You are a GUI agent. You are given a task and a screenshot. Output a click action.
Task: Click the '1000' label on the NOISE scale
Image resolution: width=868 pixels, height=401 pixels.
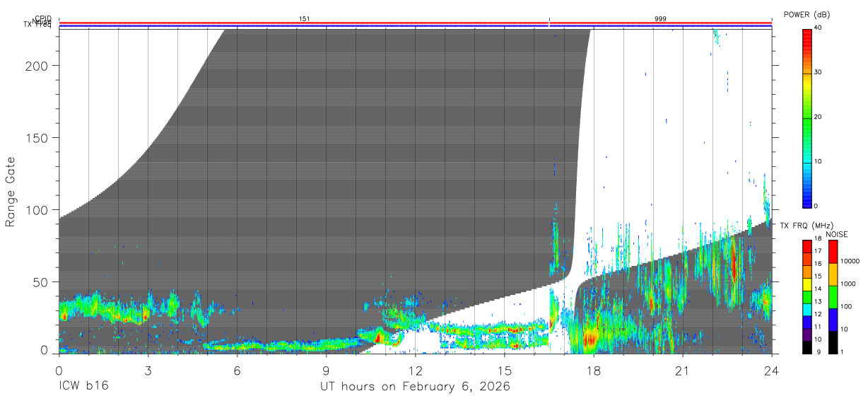click(x=849, y=284)
